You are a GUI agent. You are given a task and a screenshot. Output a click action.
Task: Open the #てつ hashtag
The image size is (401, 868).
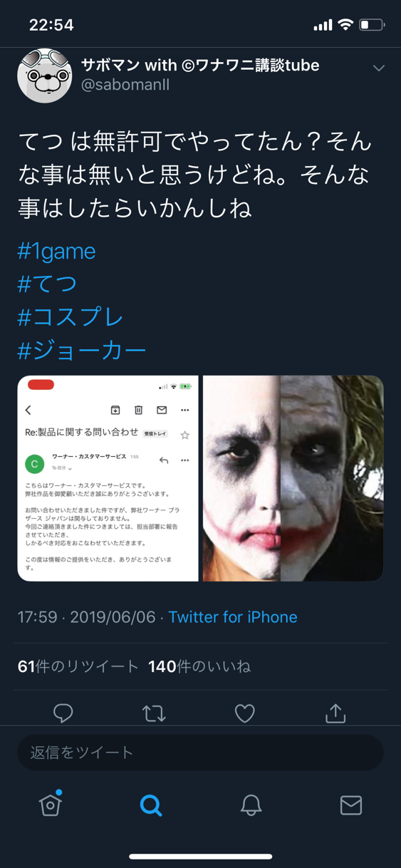click(x=47, y=284)
